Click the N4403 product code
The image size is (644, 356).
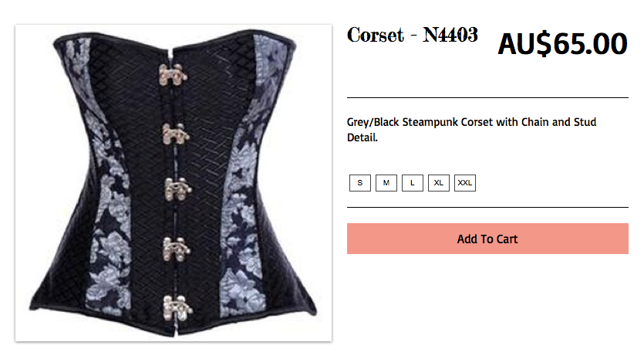450,35
